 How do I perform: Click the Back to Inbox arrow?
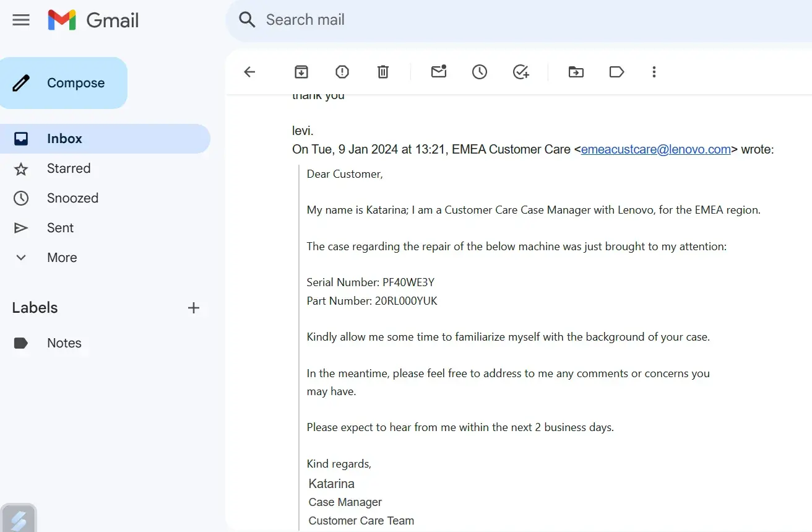click(x=249, y=72)
